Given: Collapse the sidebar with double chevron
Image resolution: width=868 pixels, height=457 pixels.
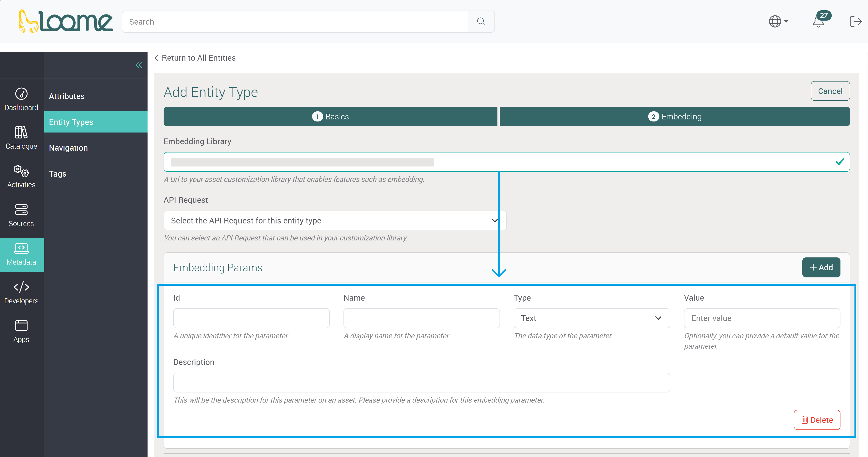Looking at the screenshot, I should (x=139, y=65).
